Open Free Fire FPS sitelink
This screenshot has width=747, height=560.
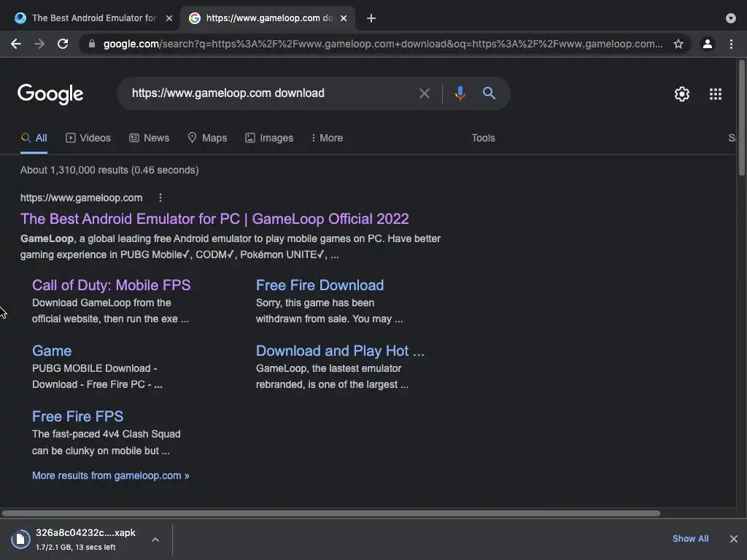click(x=77, y=416)
